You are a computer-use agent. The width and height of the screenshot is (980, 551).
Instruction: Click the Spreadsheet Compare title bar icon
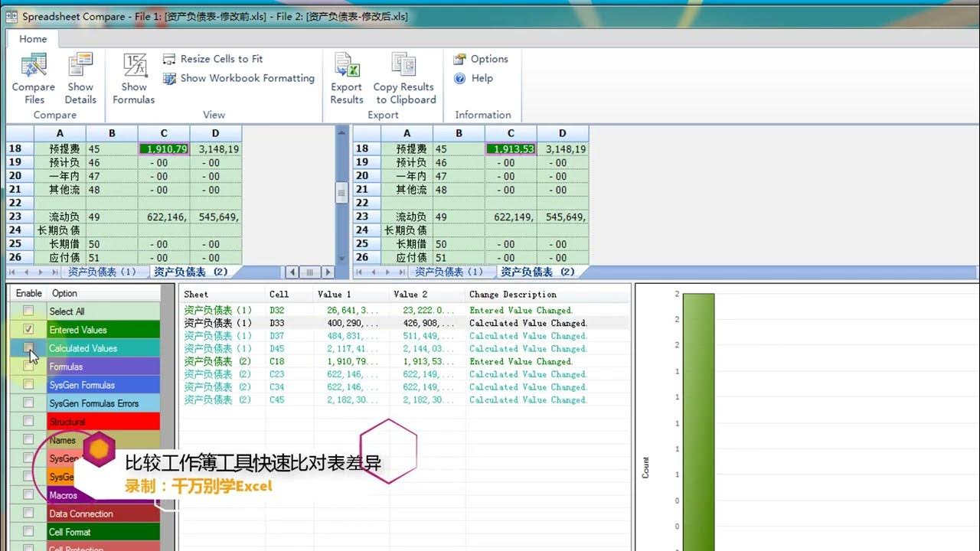tap(11, 16)
